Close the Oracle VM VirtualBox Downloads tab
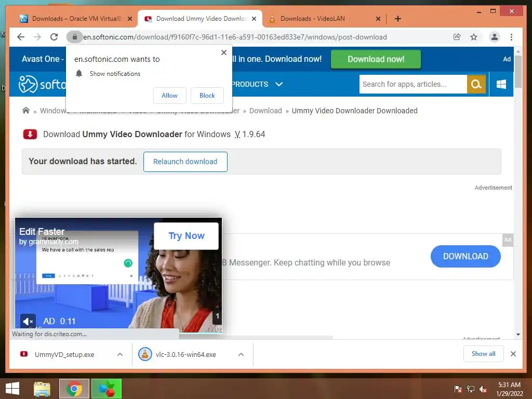532x399 pixels. 129,19
